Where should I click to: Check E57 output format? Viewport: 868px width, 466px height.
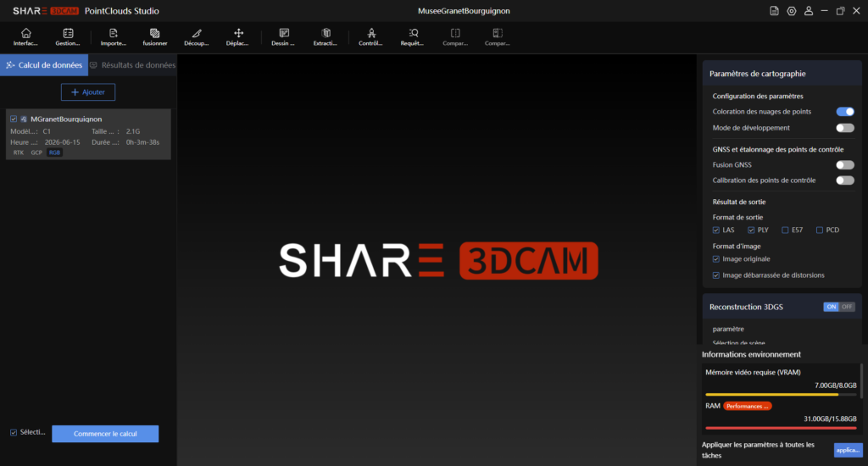pyautogui.click(x=785, y=230)
